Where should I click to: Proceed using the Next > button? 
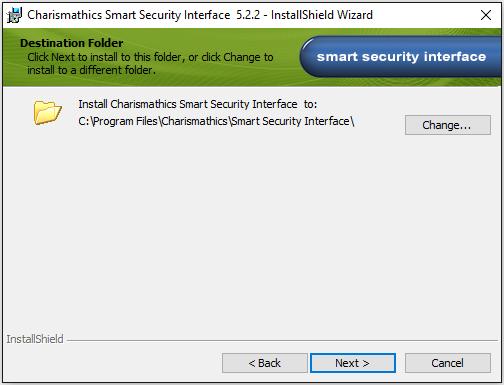tap(353, 363)
